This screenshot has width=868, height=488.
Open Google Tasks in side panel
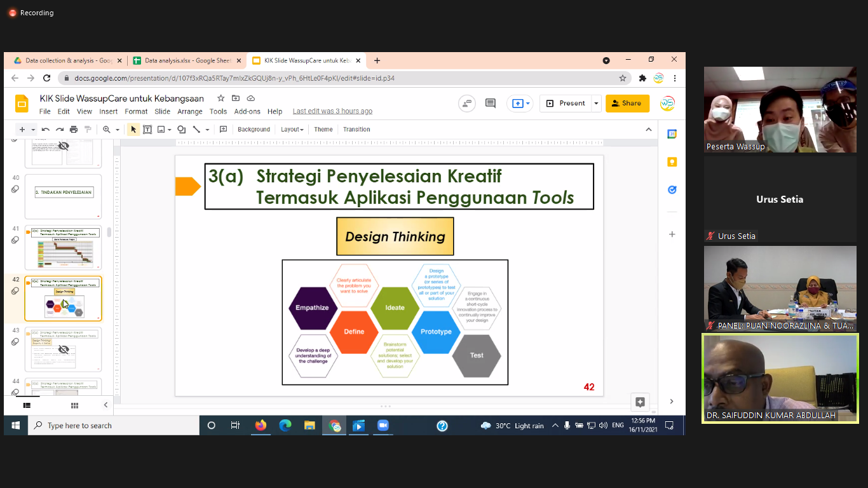tap(672, 190)
